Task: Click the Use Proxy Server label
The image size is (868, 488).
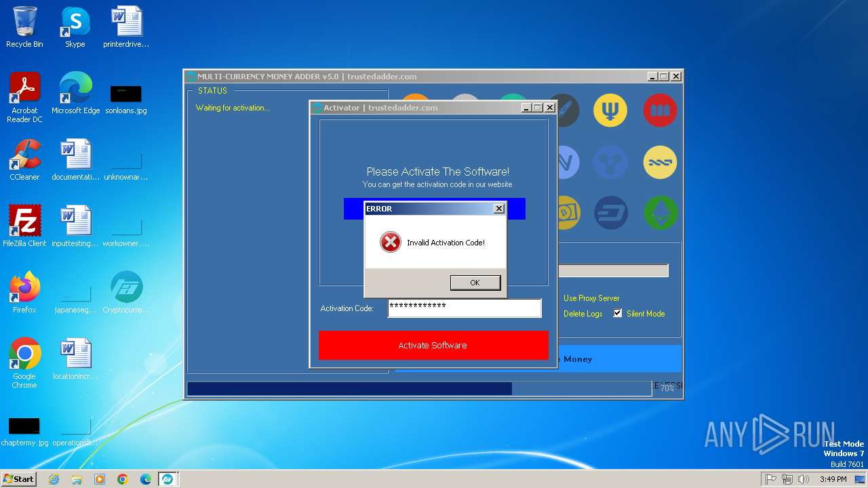Action: 591,298
